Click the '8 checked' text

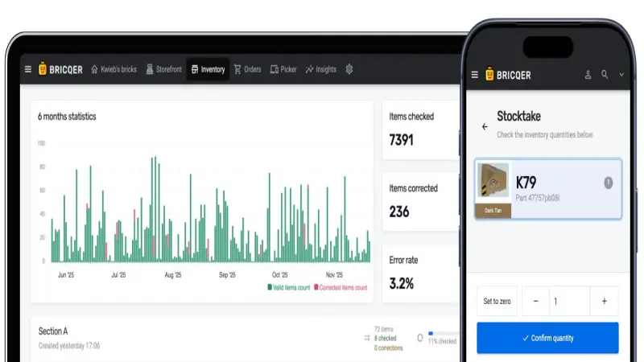(386, 338)
